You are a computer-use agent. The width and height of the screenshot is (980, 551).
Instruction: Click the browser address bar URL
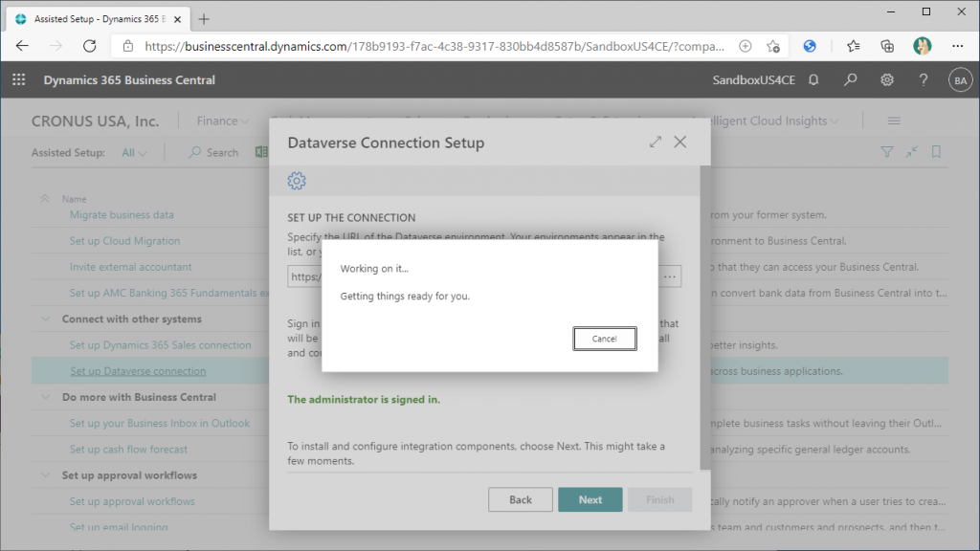pos(435,46)
